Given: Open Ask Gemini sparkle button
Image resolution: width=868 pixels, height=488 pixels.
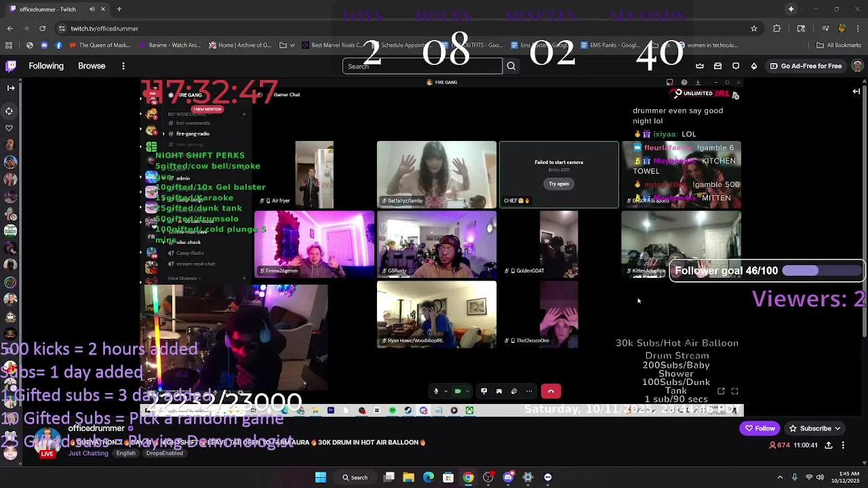Looking at the screenshot, I should (x=791, y=9).
